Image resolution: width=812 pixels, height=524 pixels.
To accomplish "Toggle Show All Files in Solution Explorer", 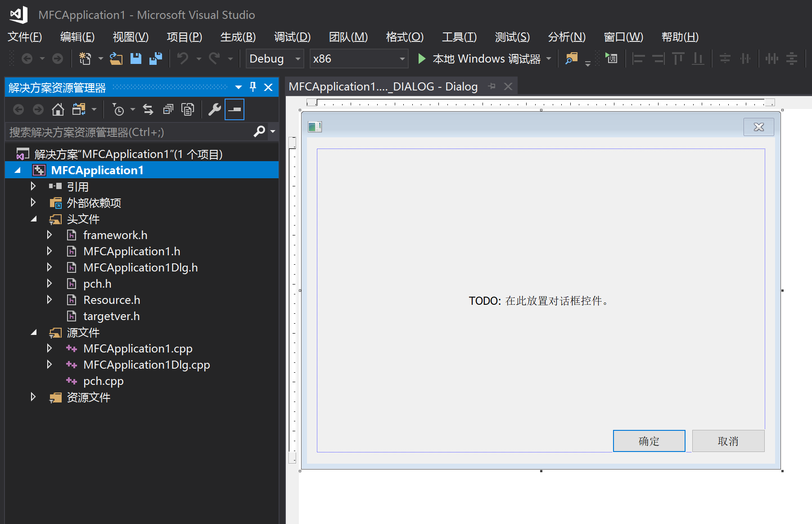I will click(x=188, y=109).
